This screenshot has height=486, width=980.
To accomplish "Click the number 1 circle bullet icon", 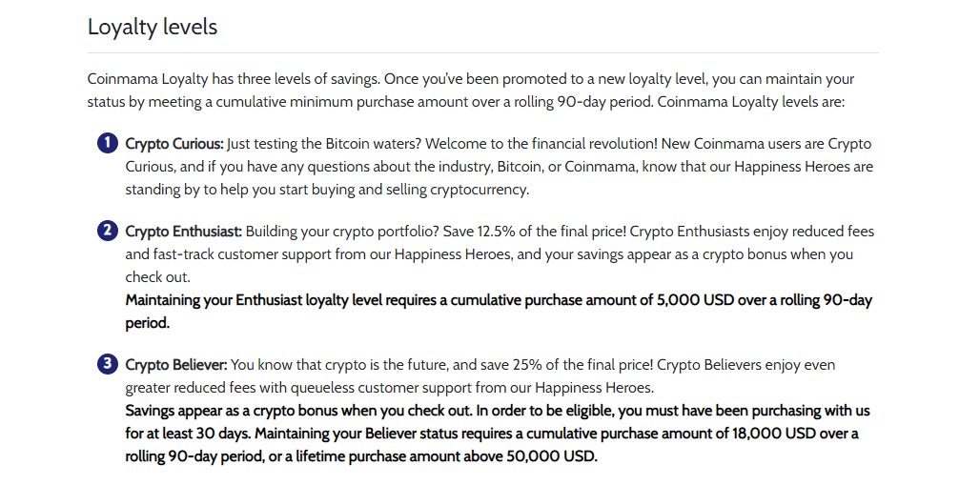I will point(108,143).
